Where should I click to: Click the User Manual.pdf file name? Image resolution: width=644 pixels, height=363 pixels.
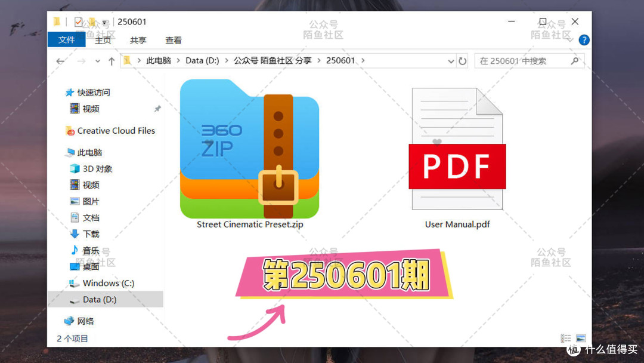[457, 224]
